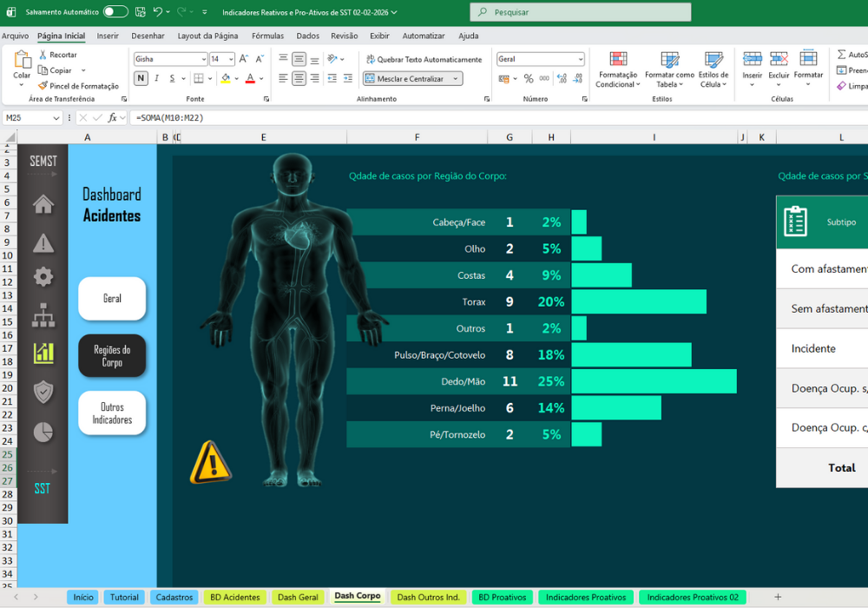Viewport: 868px width, 608px height.
Task: Click Recortar scissors icon
Action: point(43,55)
